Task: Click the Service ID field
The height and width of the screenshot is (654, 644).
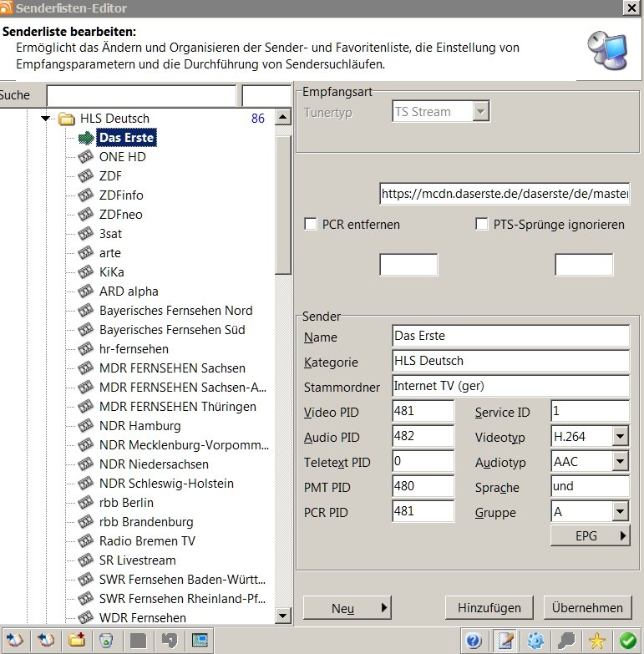Action: [590, 411]
